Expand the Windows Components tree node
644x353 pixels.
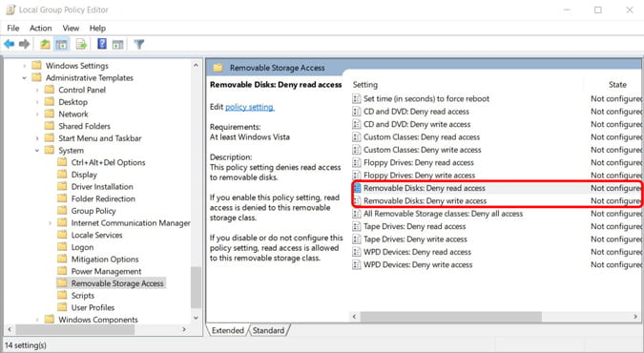point(37,320)
